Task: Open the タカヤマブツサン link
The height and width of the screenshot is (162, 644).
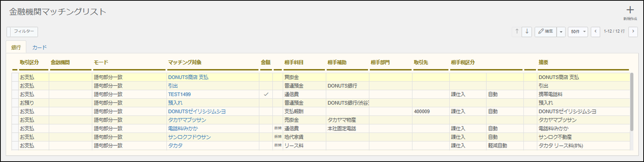Action: (187, 120)
